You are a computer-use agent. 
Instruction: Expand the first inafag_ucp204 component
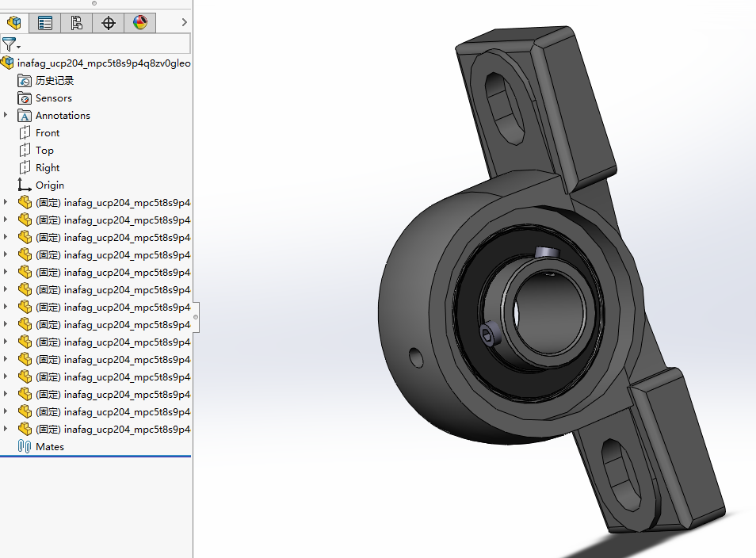(x=6, y=202)
